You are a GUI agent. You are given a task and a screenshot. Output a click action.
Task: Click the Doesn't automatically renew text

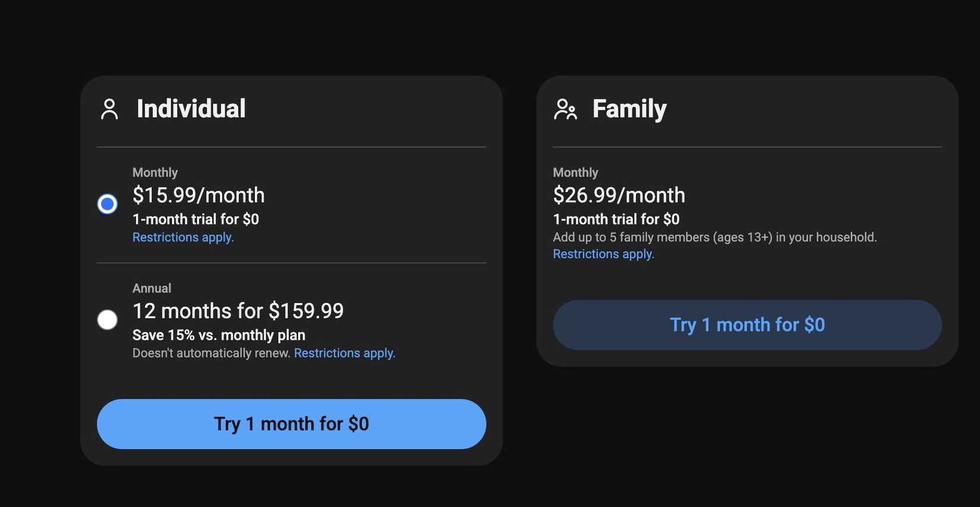point(211,352)
